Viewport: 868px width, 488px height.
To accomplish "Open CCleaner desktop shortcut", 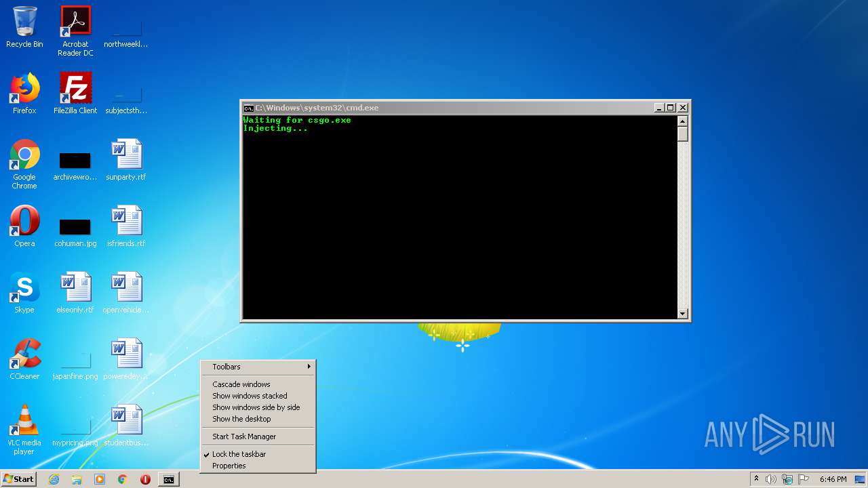I will (x=24, y=359).
